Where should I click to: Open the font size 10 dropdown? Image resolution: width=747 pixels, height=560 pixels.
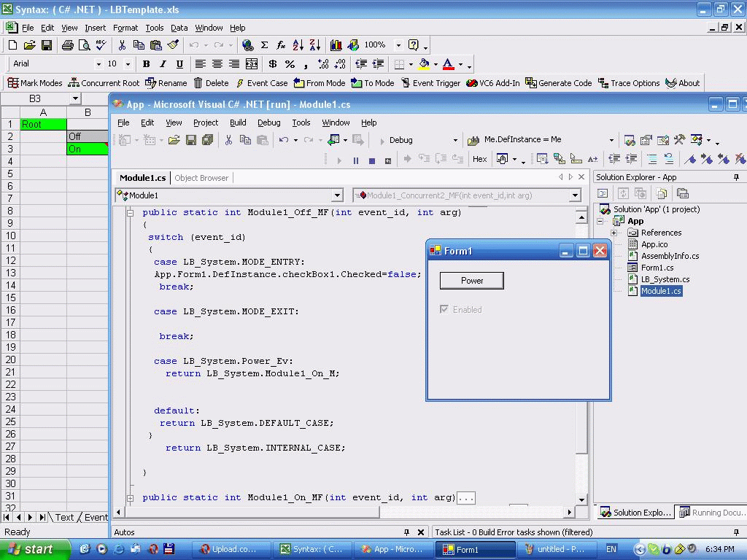128,64
